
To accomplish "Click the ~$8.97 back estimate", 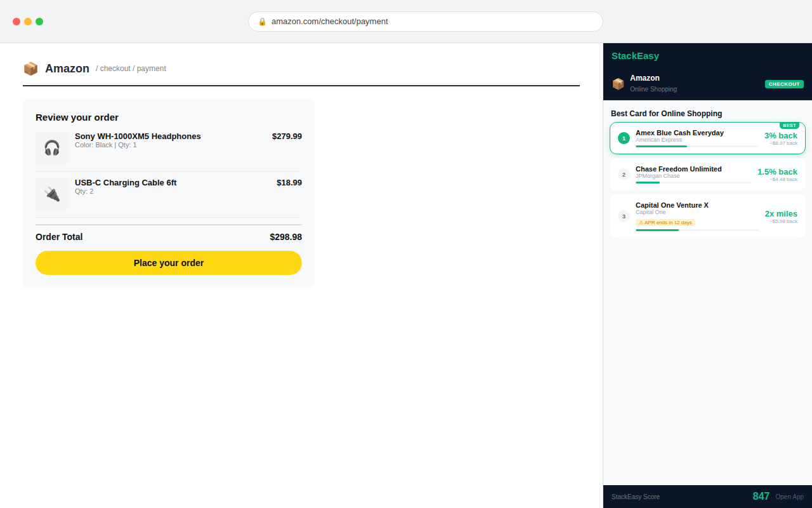I will click(783, 144).
